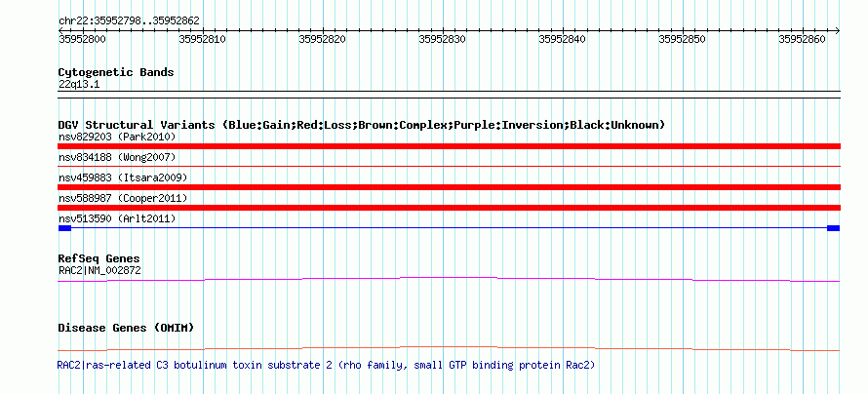Select the Cytogenetic Bands track title

pyautogui.click(x=116, y=72)
